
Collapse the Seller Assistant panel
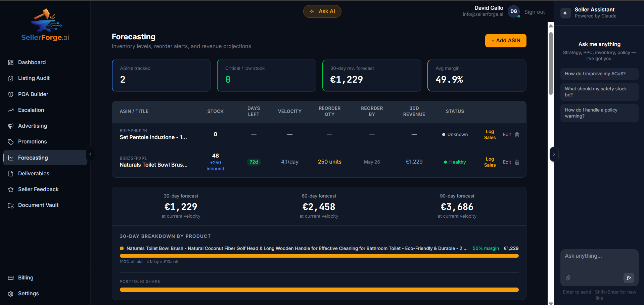[x=554, y=154]
